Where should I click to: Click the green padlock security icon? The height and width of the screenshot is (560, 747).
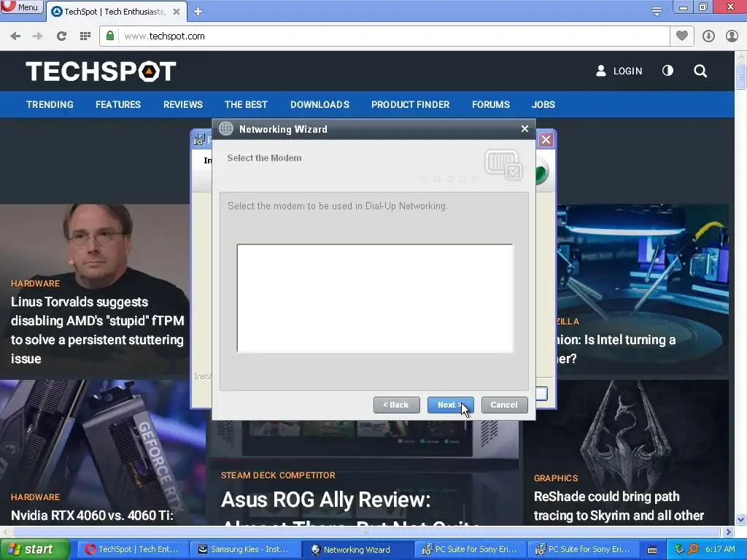tap(110, 36)
